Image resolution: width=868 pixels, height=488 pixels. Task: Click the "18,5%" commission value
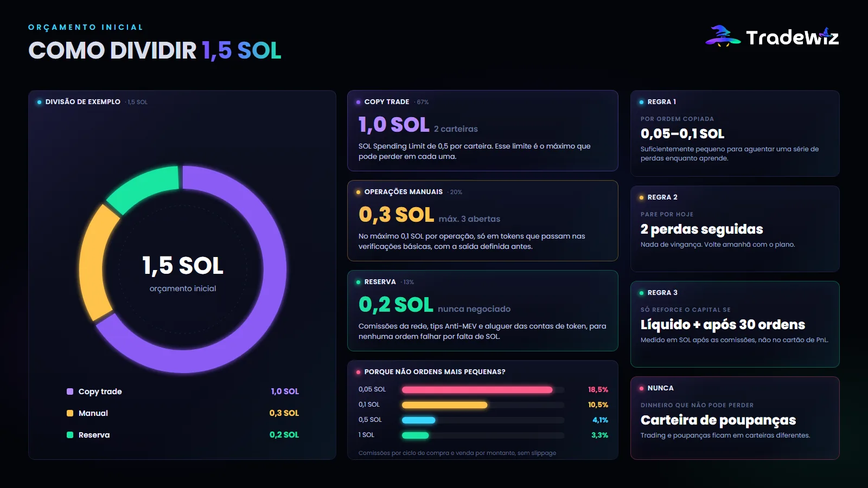pyautogui.click(x=598, y=389)
